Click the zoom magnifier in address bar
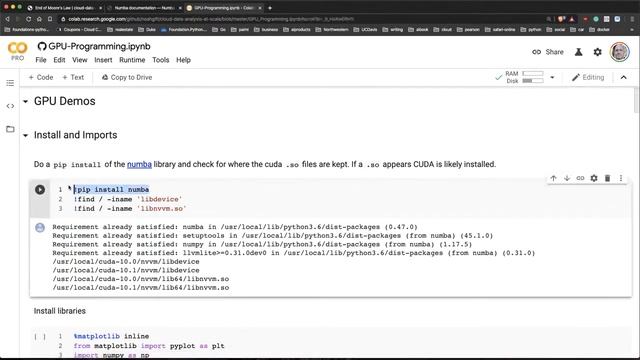Image resolution: width=640 pixels, height=360 pixels. [x=549, y=19]
